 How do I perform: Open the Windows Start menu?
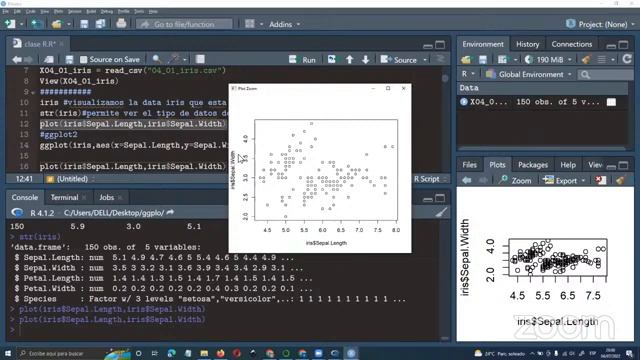[x=7, y=353]
